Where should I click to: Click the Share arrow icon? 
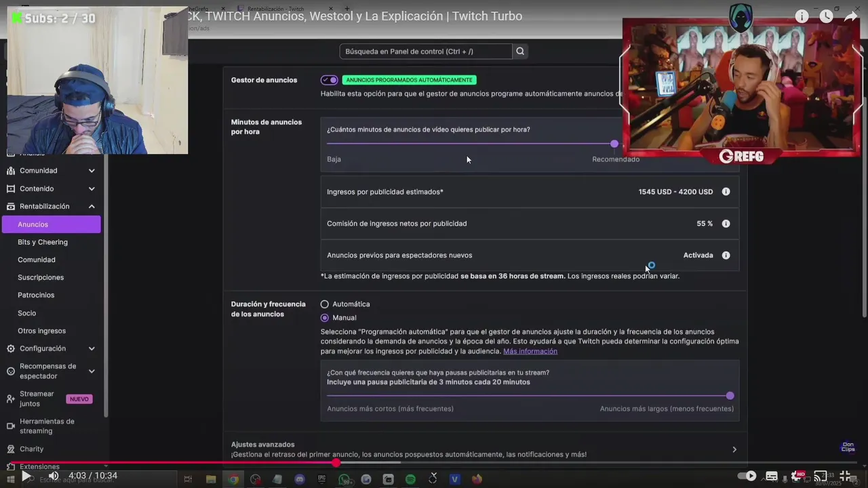(x=850, y=16)
